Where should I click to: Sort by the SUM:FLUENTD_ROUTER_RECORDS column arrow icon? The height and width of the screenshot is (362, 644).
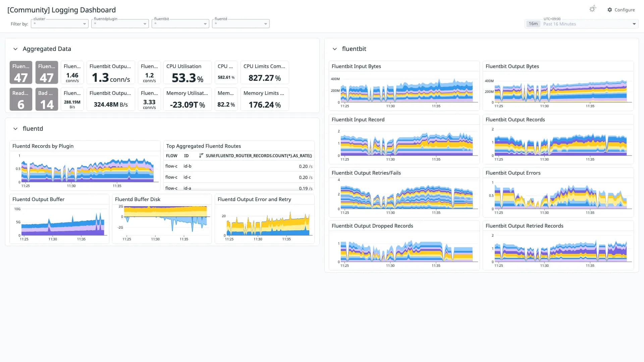[x=201, y=156]
